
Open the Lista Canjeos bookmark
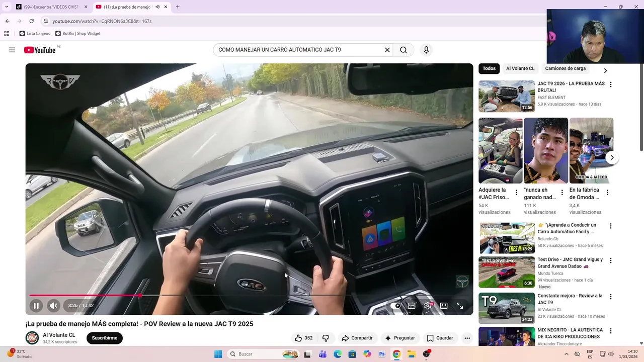[x=35, y=34]
